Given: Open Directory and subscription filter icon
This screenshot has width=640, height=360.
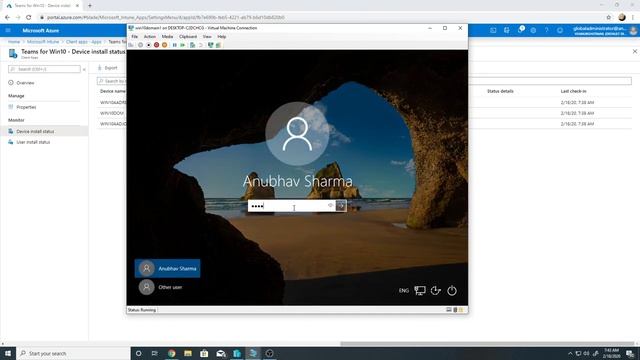Looking at the screenshot, I should (507, 30).
